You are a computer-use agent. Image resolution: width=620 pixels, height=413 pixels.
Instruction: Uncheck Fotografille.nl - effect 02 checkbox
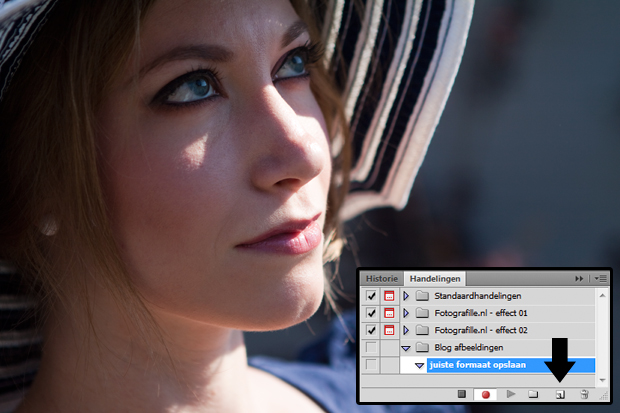(371, 330)
